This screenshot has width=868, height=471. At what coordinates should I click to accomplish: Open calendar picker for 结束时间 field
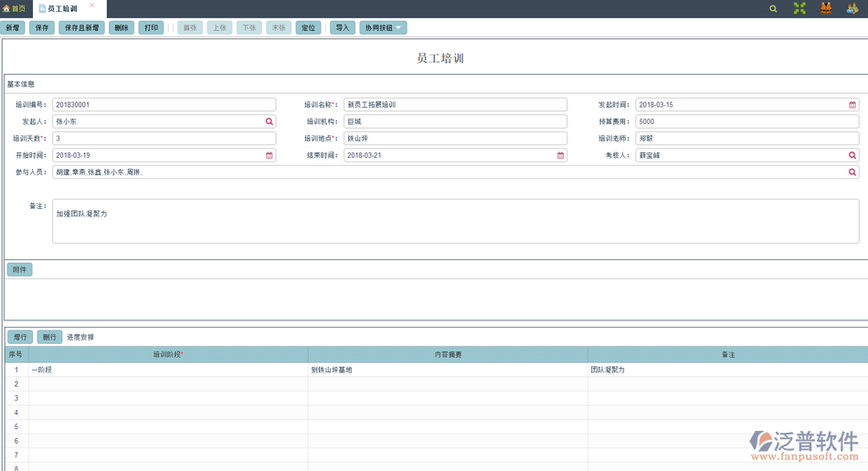[x=561, y=155]
